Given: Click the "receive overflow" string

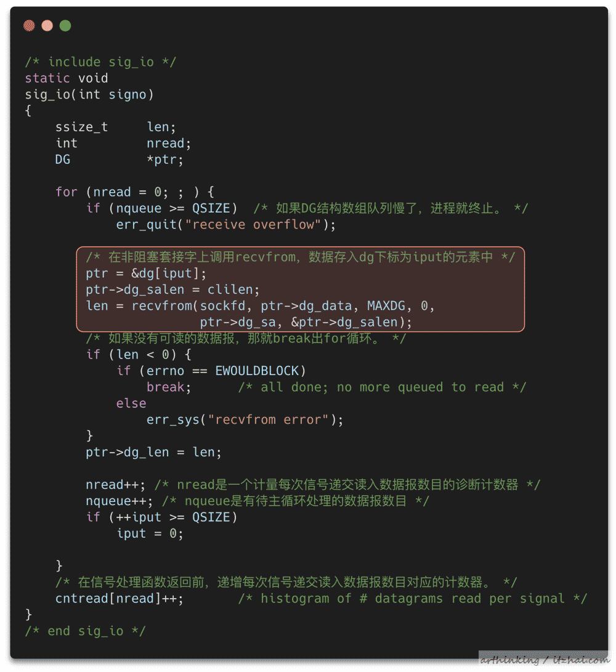Looking at the screenshot, I should click(x=253, y=225).
